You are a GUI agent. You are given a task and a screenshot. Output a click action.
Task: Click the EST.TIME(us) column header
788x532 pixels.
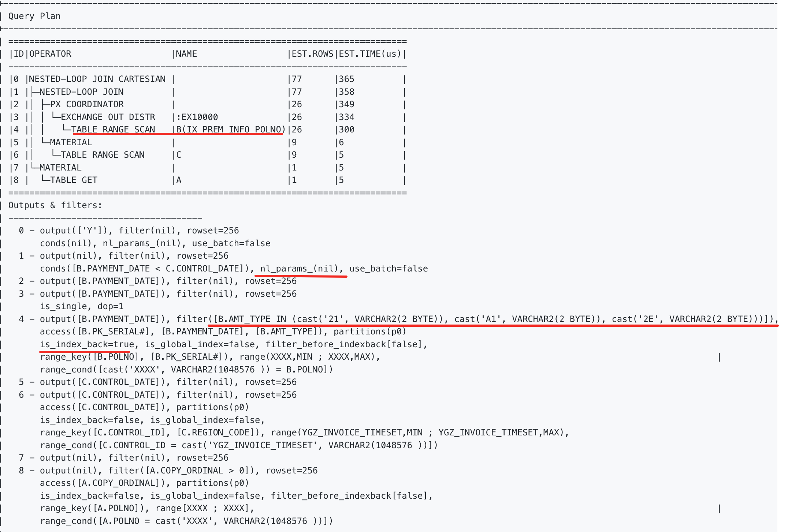pyautogui.click(x=370, y=54)
